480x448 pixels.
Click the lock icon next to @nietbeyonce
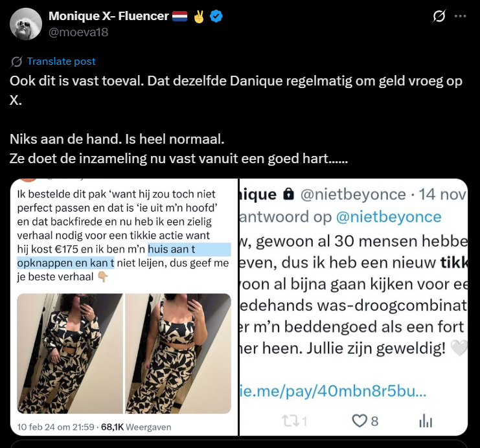click(288, 194)
